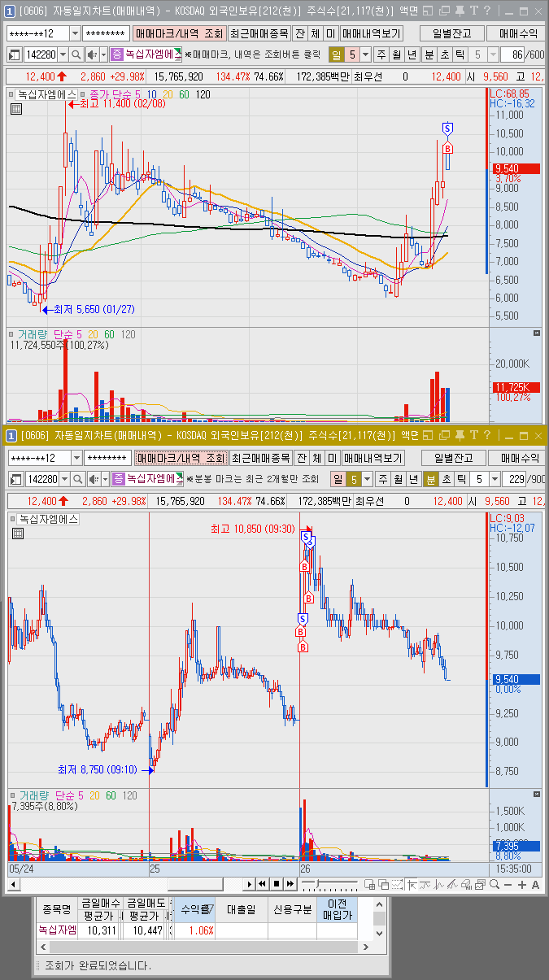Open account number dropdown in upper window
The height and width of the screenshot is (980, 549).
pos(76,33)
